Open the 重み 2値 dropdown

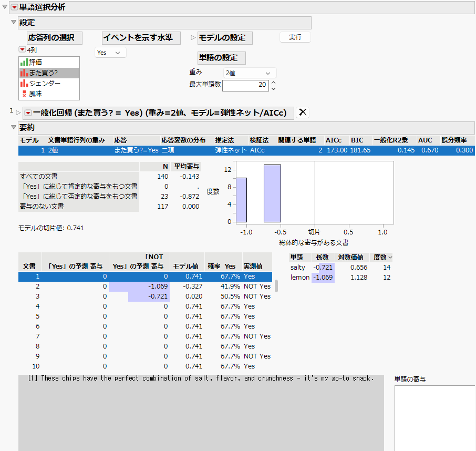point(250,73)
